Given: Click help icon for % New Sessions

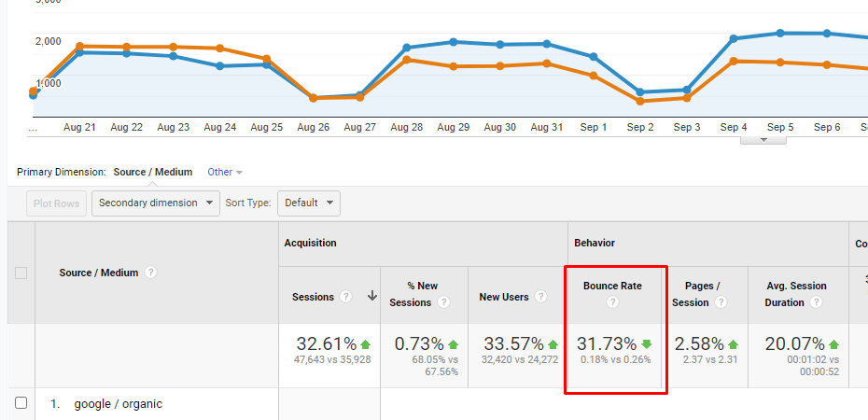Looking at the screenshot, I should 443,302.
